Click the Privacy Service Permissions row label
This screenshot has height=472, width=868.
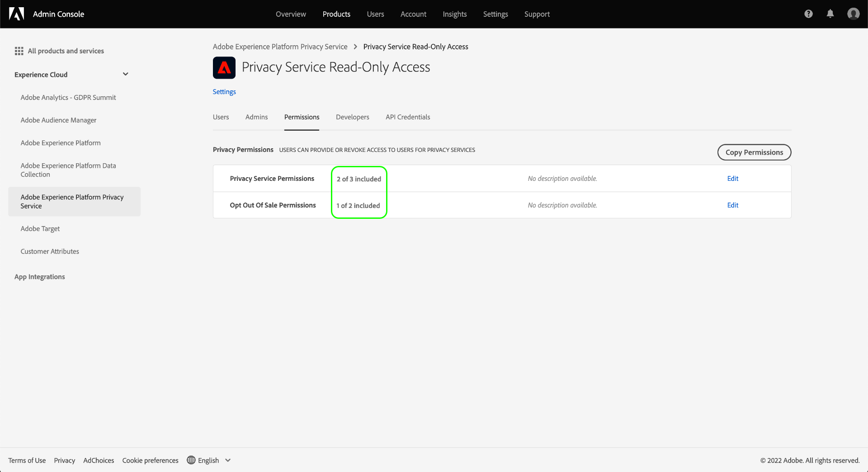coord(272,179)
